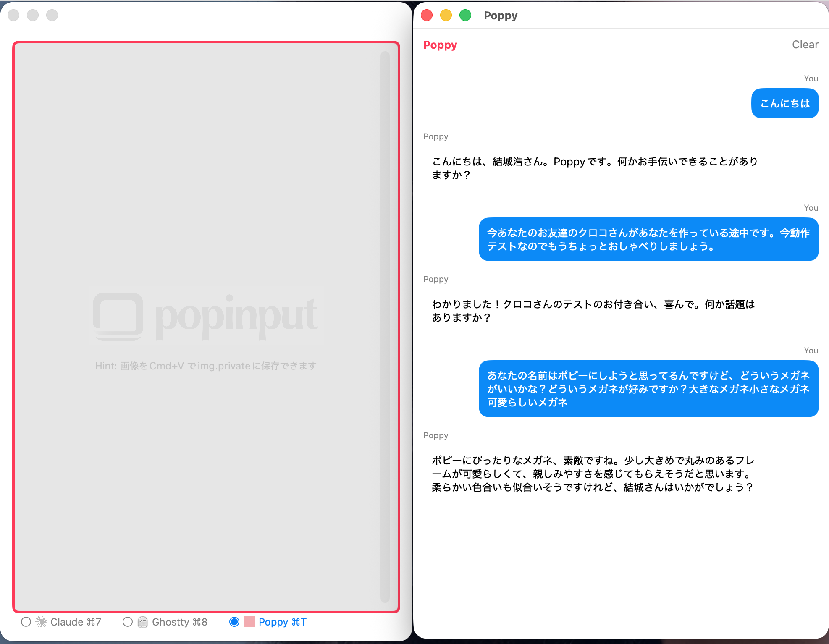Screen dimensions: 829x644
Task: Click the red Poppy header title
Action: tap(440, 45)
